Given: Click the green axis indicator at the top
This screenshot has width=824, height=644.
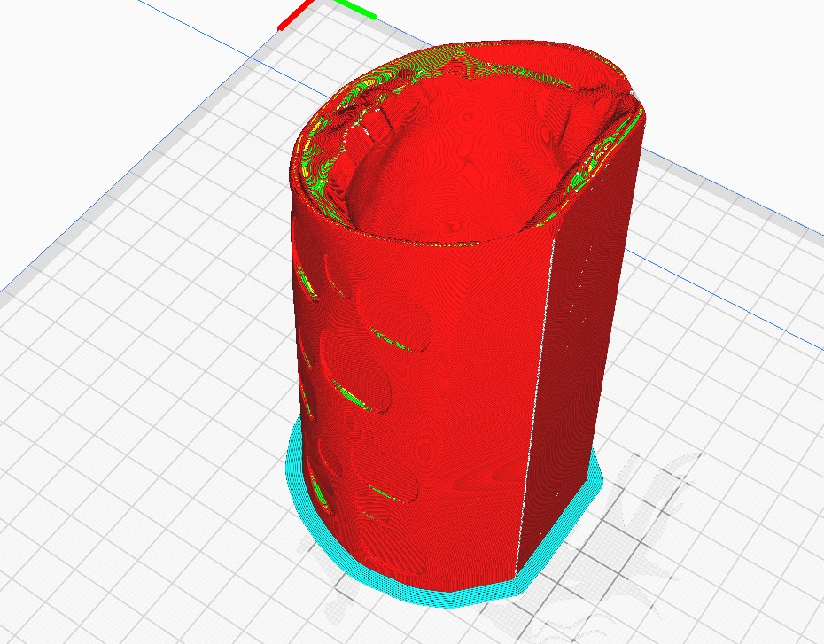Looking at the screenshot, I should tap(354, 9).
